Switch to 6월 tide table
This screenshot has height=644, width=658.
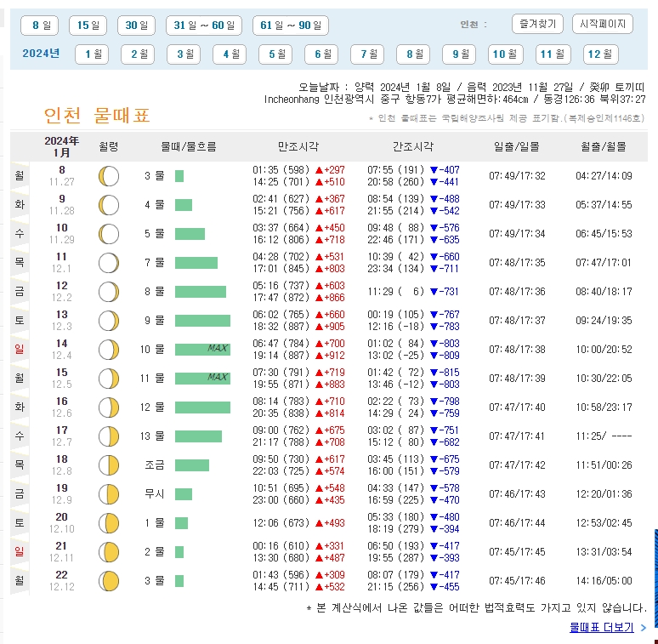coord(321,54)
